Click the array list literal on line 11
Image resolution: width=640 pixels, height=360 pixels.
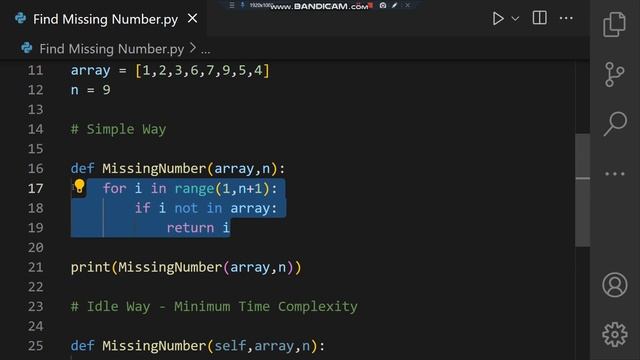tap(202, 70)
